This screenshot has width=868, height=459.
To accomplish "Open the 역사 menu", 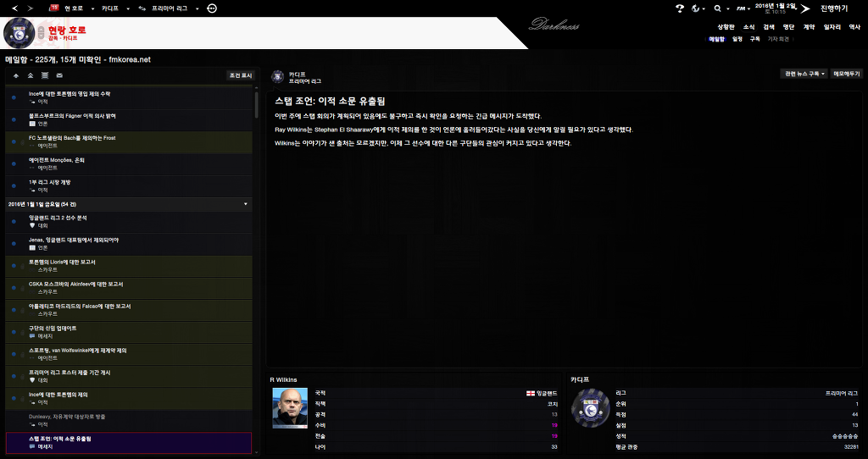I will pyautogui.click(x=854, y=26).
